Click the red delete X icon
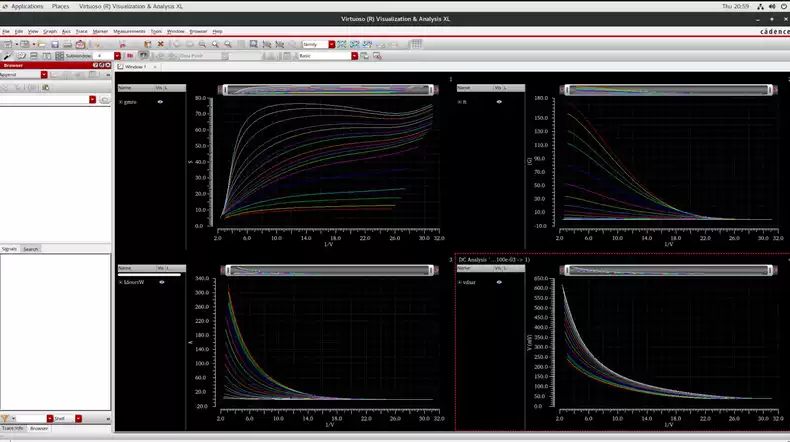Image resolution: width=790 pixels, height=442 pixels. pos(161,44)
